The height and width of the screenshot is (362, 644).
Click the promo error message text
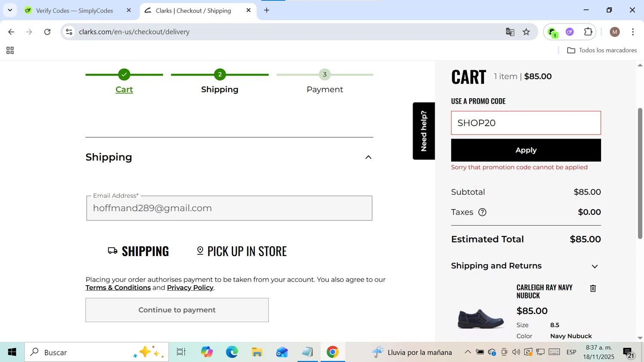tap(519, 167)
